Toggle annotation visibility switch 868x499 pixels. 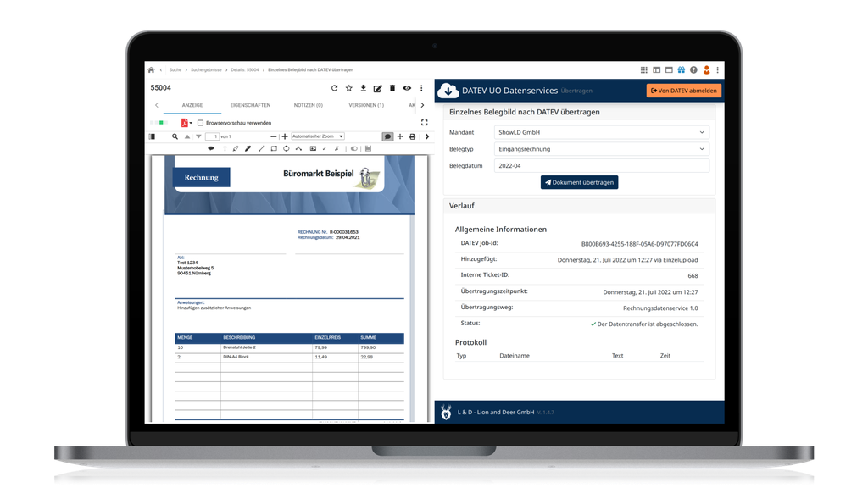coord(353,149)
